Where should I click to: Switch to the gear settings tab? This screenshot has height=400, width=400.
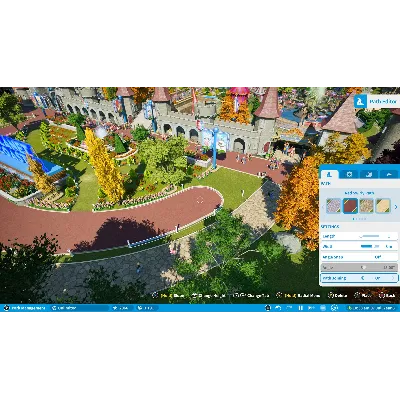pos(349,174)
